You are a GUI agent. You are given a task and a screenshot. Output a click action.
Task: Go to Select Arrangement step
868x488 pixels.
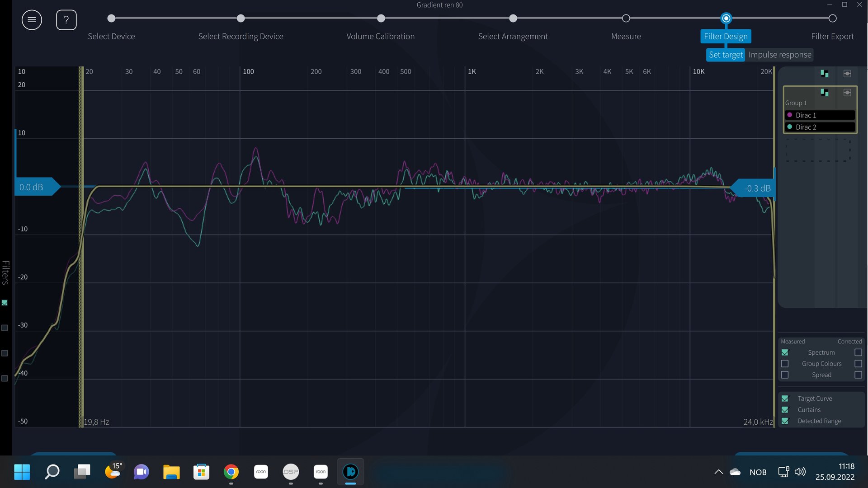pyautogui.click(x=513, y=36)
